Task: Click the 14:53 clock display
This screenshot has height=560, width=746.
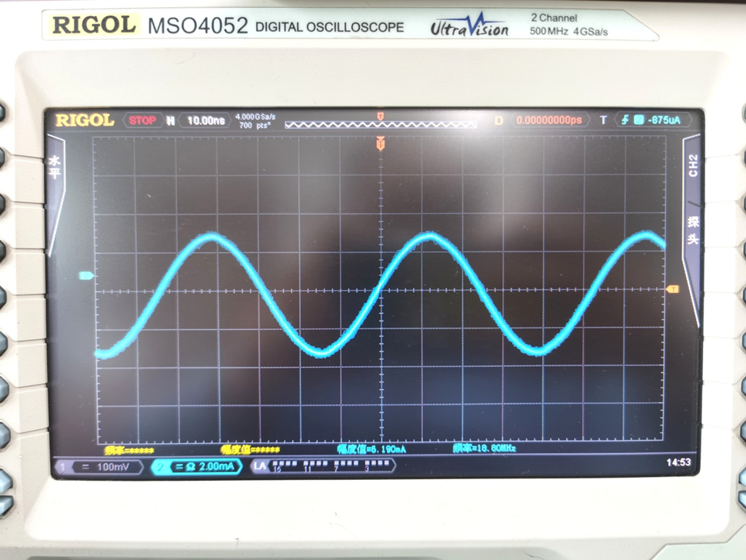Action: click(x=677, y=462)
